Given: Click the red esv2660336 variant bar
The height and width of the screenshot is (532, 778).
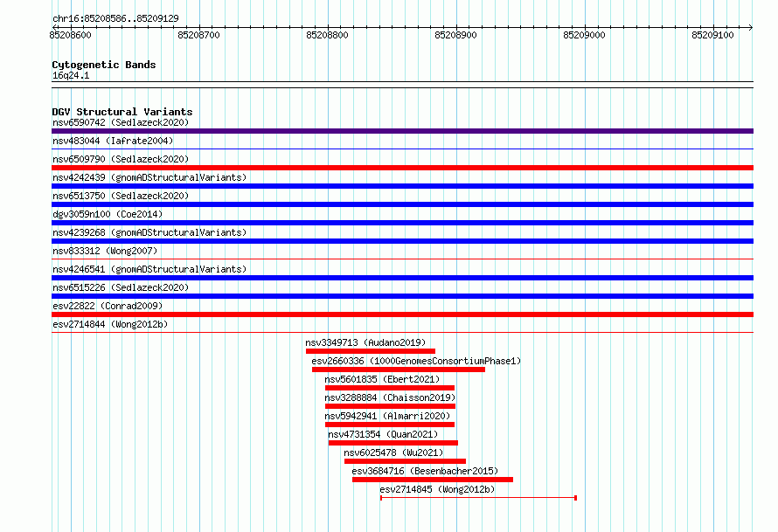Looking at the screenshot, I should pos(399,370).
